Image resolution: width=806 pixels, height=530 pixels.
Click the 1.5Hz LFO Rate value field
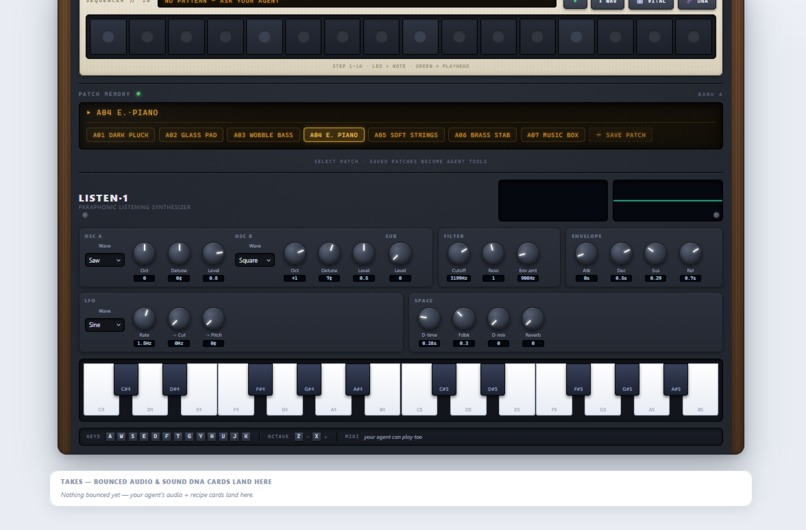(144, 343)
